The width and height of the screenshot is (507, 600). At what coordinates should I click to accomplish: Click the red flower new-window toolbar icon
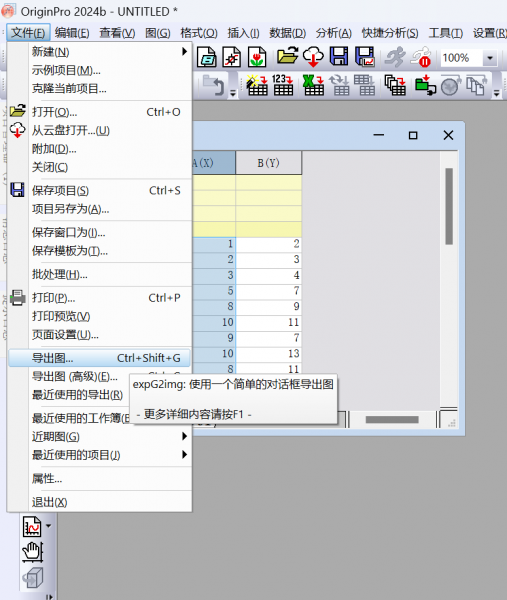coord(257,57)
